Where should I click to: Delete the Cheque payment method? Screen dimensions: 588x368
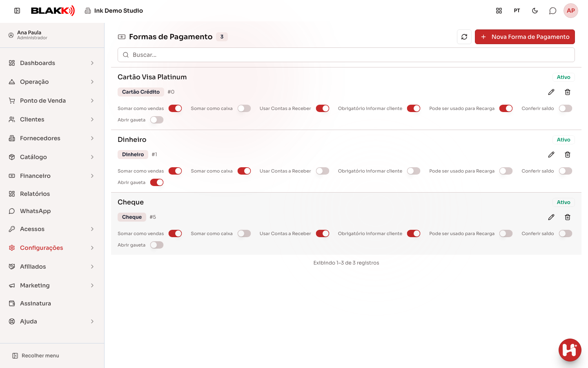(568, 217)
